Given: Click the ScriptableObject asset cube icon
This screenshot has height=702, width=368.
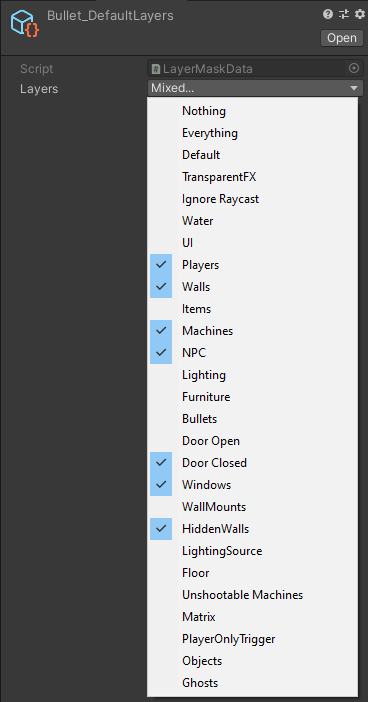Looking at the screenshot, I should 24,24.
